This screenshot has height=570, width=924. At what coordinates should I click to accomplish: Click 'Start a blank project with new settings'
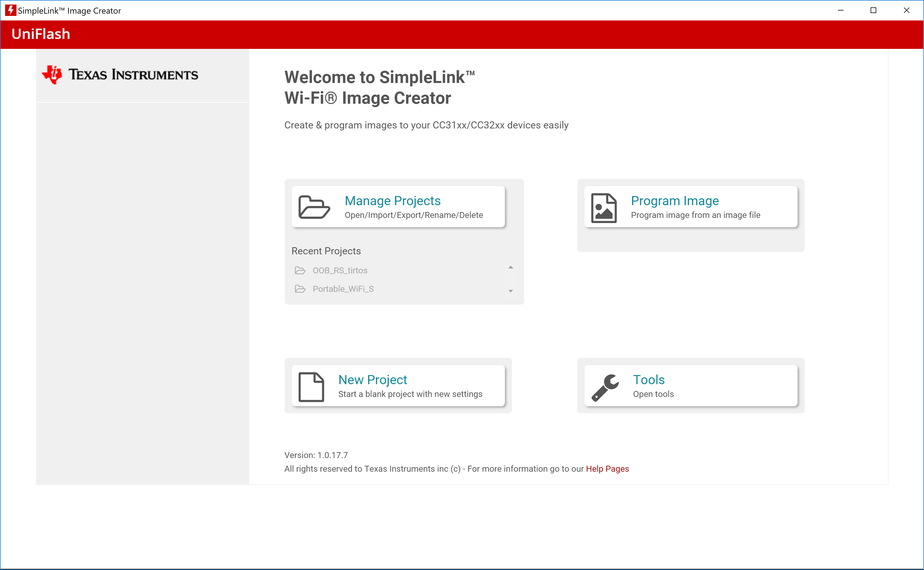pos(410,394)
